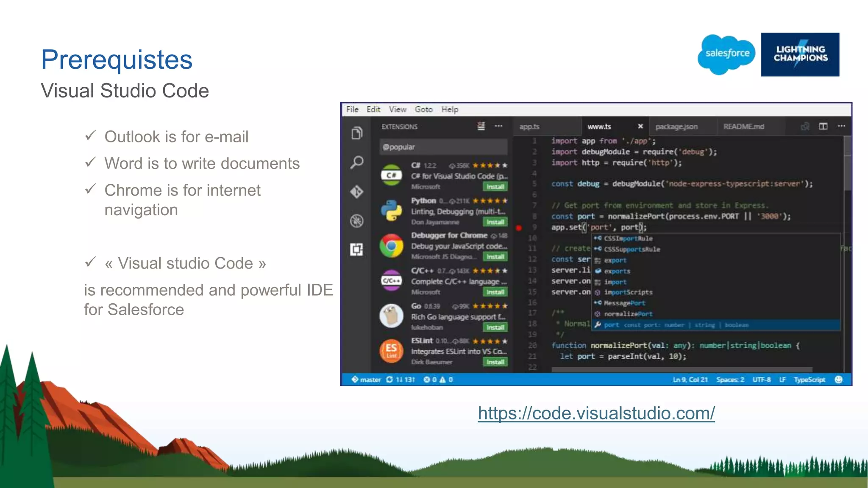
Task: Switch to the package.json tab
Action: 682,126
